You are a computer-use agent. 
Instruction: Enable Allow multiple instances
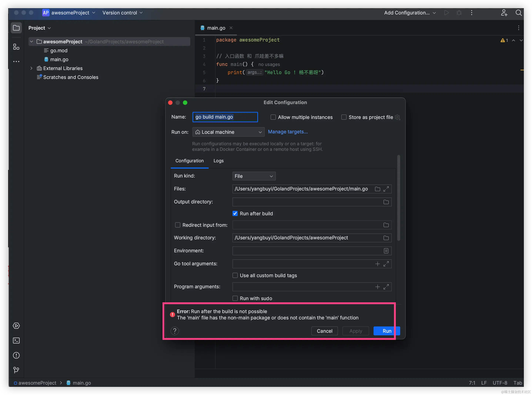coord(273,117)
